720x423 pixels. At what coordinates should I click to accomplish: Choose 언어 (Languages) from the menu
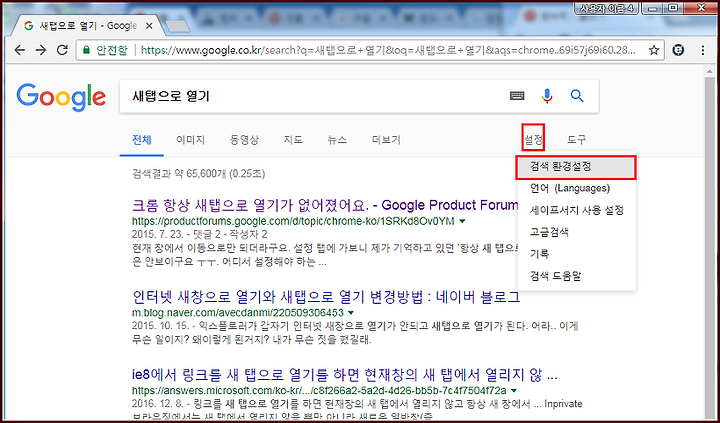click(x=576, y=188)
